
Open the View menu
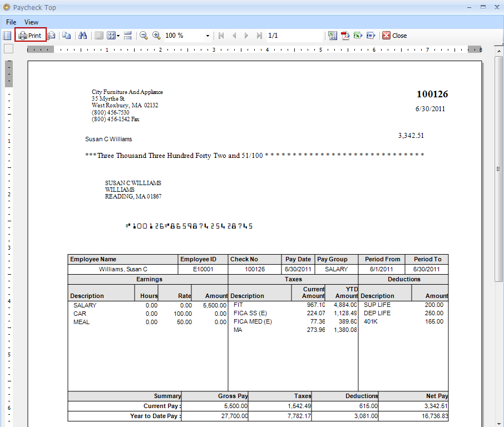(x=31, y=22)
